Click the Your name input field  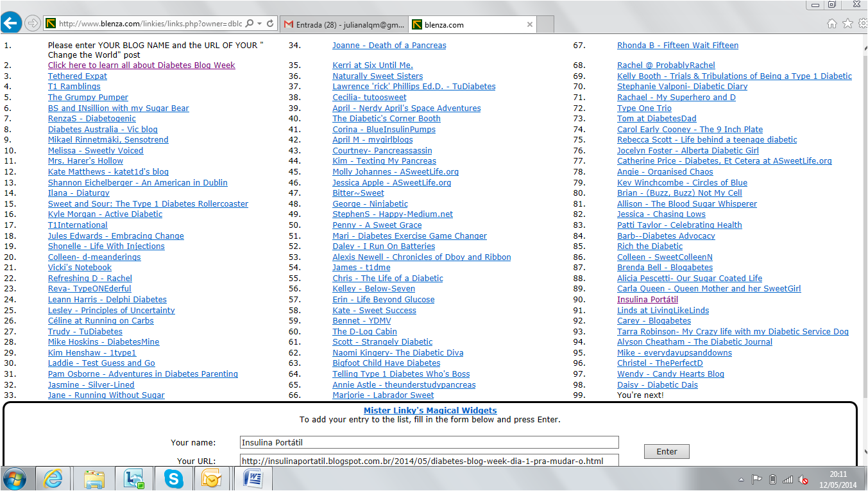[x=430, y=442]
